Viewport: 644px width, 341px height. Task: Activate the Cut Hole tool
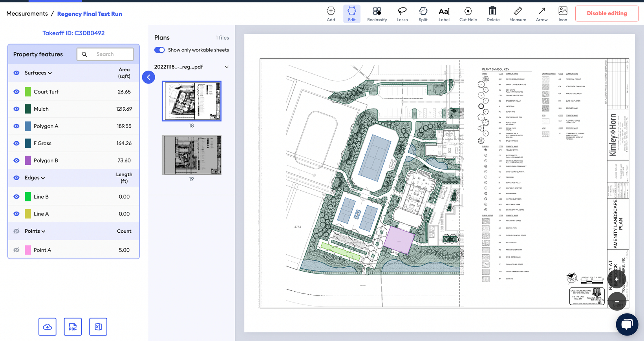pyautogui.click(x=468, y=14)
